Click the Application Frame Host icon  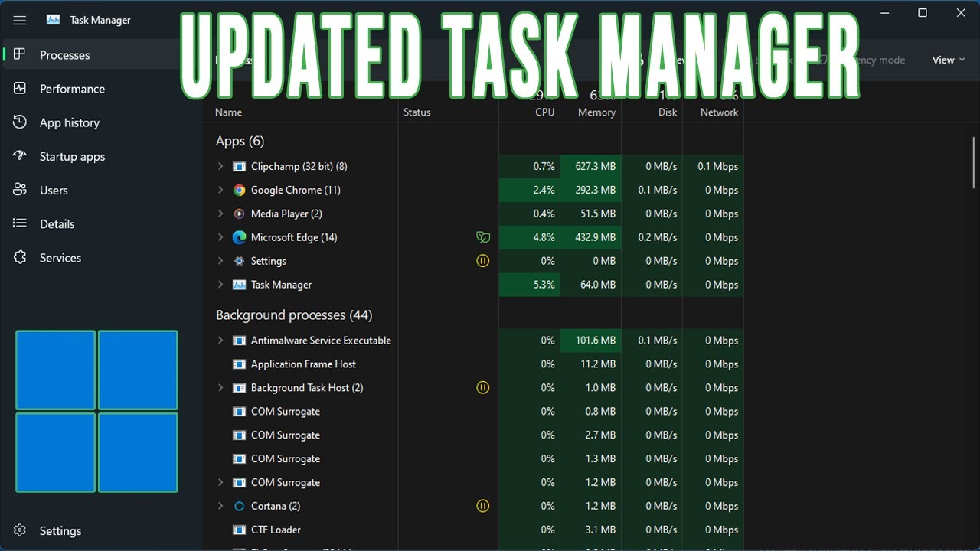coord(239,364)
